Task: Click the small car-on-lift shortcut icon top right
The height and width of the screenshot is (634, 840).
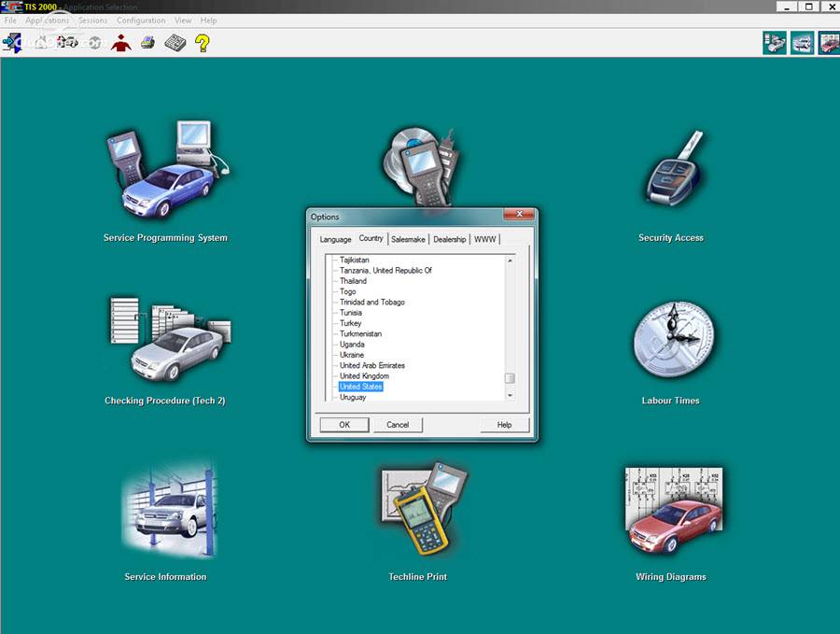Action: (x=802, y=43)
